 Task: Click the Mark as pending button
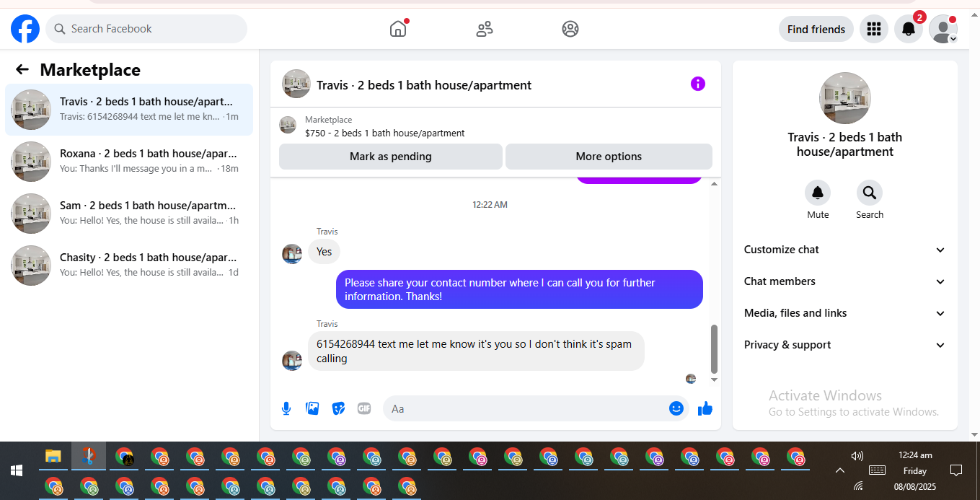pyautogui.click(x=390, y=157)
